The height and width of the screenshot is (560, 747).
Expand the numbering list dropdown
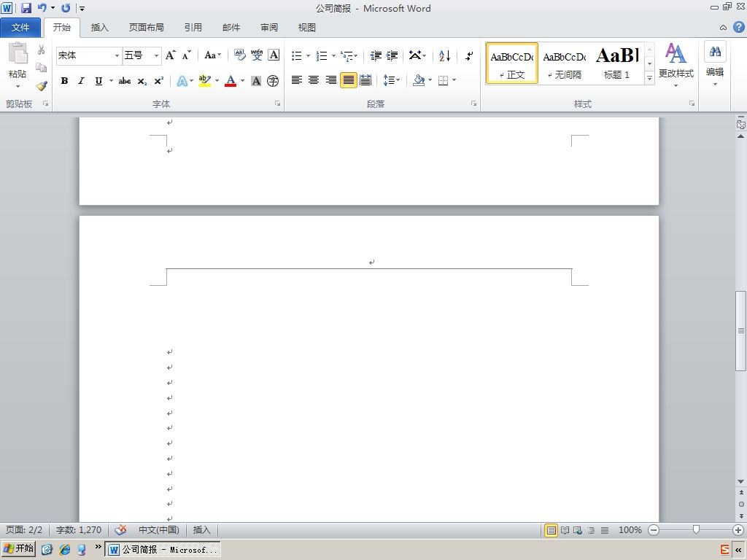click(x=333, y=56)
